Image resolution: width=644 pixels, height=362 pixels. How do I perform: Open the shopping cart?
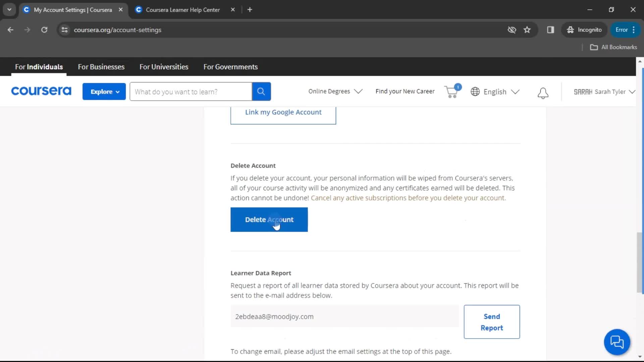[x=452, y=91]
